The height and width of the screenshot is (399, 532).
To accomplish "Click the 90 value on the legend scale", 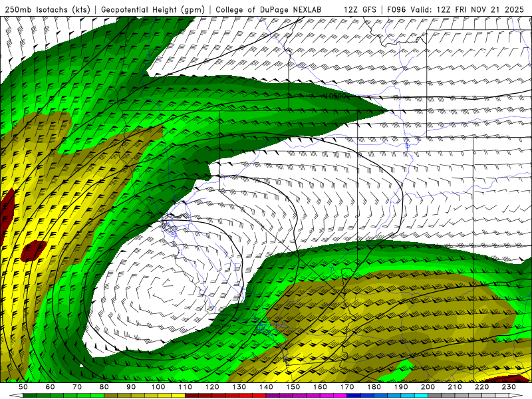I will (x=131, y=387).
